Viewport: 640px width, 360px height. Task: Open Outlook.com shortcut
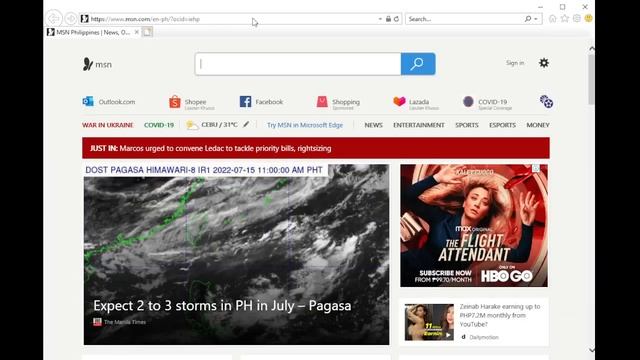tap(109, 102)
